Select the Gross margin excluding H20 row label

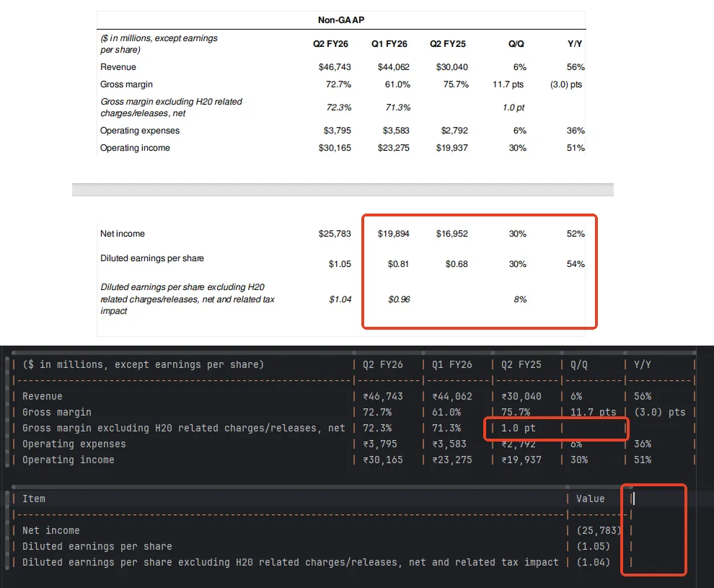point(172,107)
